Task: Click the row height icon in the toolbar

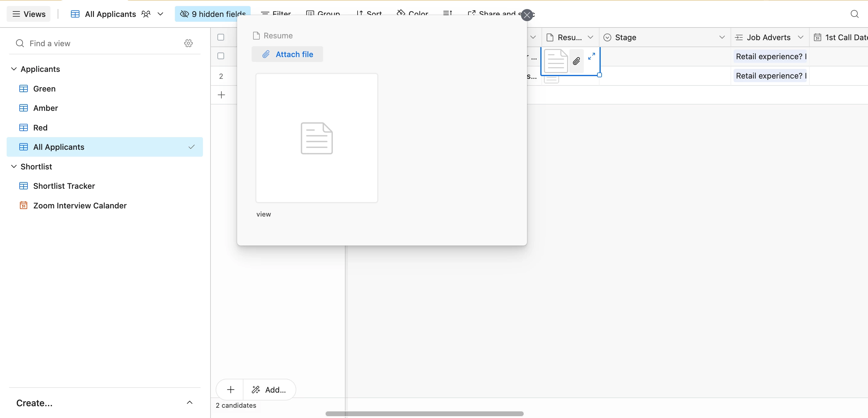Action: [447, 14]
